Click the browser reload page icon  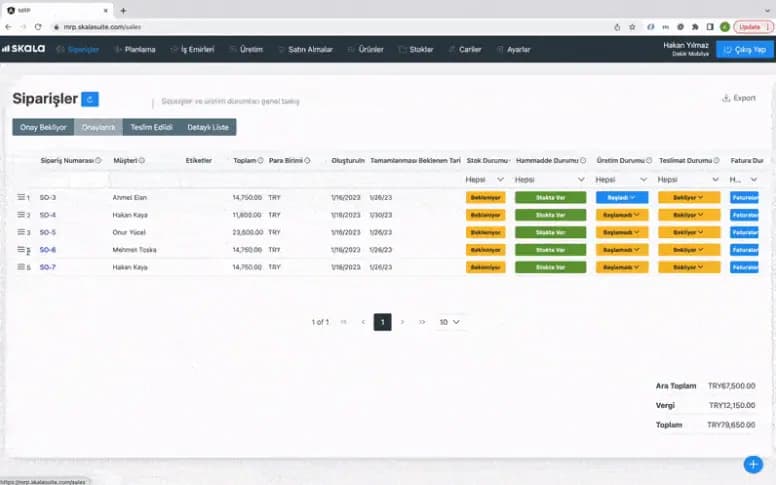tap(38, 27)
